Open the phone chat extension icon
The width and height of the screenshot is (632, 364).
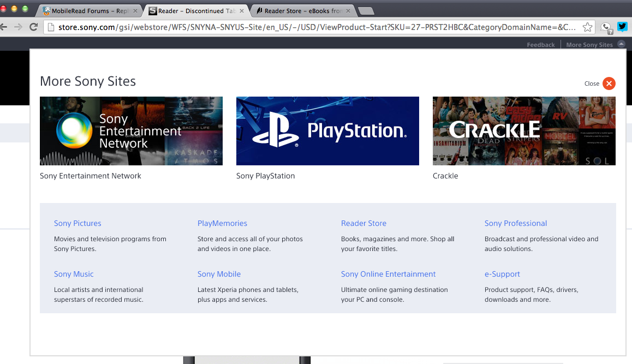coord(606,28)
